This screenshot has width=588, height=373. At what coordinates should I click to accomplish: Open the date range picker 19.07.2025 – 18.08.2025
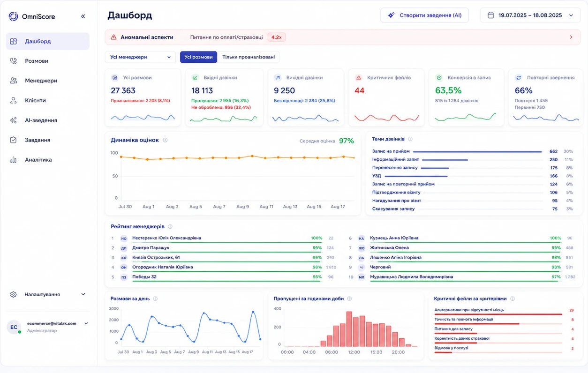coord(530,15)
